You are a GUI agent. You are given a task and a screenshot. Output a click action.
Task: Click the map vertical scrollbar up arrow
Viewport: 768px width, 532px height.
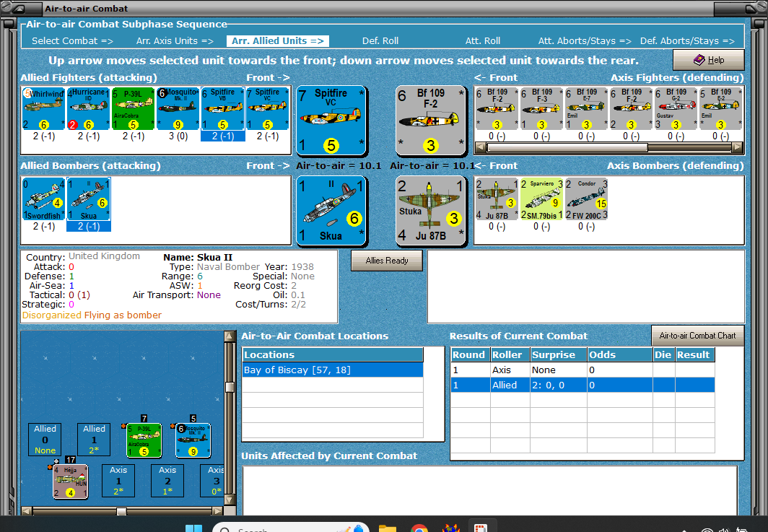coord(230,336)
